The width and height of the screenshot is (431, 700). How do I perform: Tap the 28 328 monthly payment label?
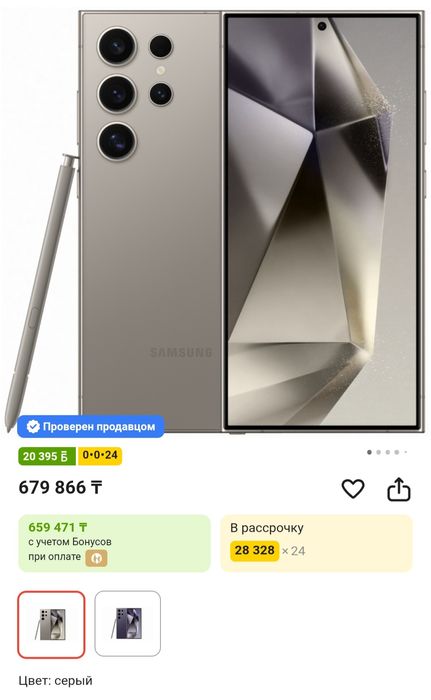point(255,550)
